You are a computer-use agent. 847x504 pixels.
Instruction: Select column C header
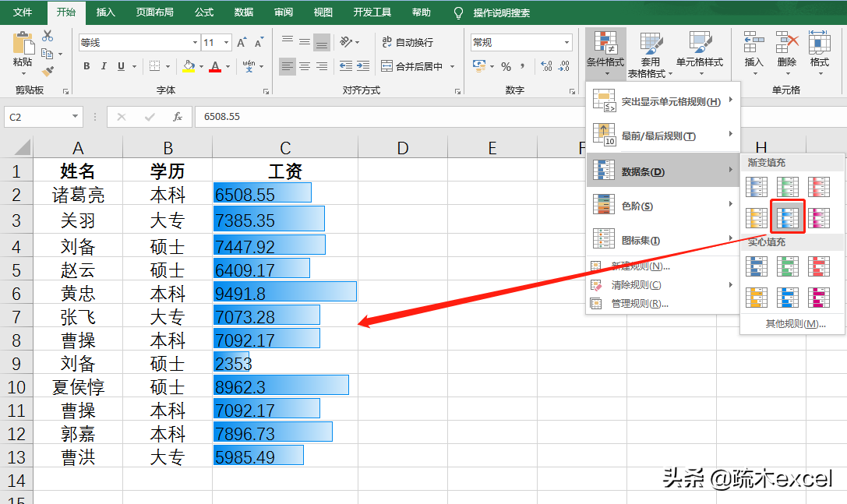pyautogui.click(x=285, y=147)
